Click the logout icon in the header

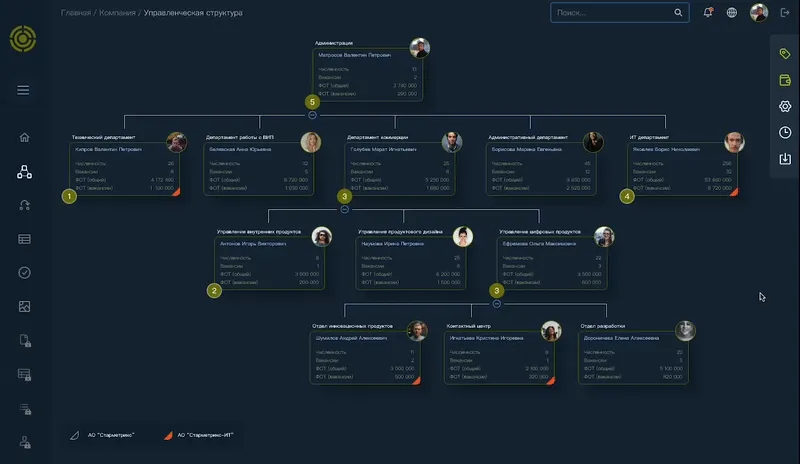(x=785, y=13)
